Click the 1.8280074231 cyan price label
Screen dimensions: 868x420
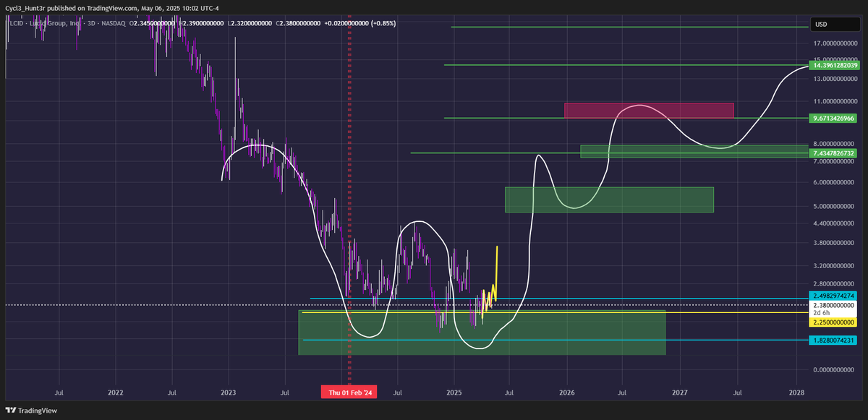click(x=834, y=340)
